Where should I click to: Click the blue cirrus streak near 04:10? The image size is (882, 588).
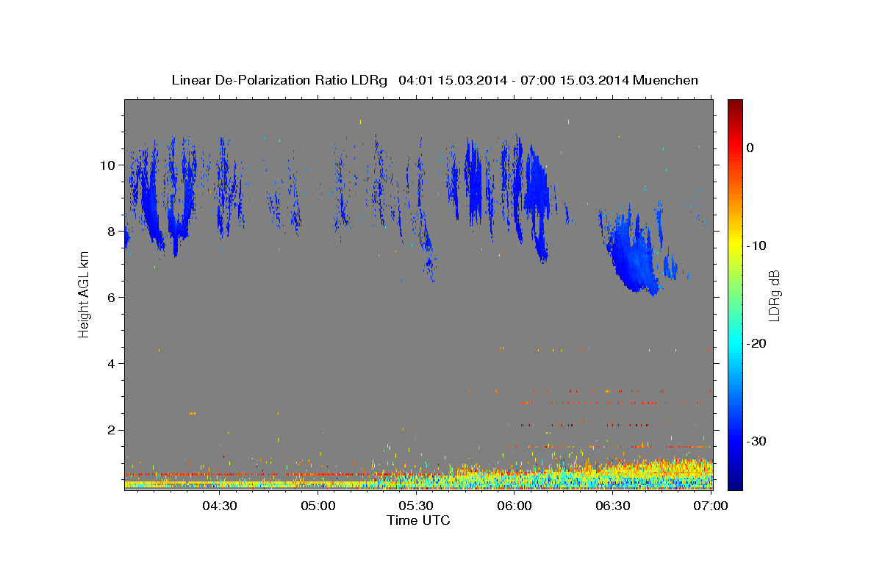pos(151,198)
